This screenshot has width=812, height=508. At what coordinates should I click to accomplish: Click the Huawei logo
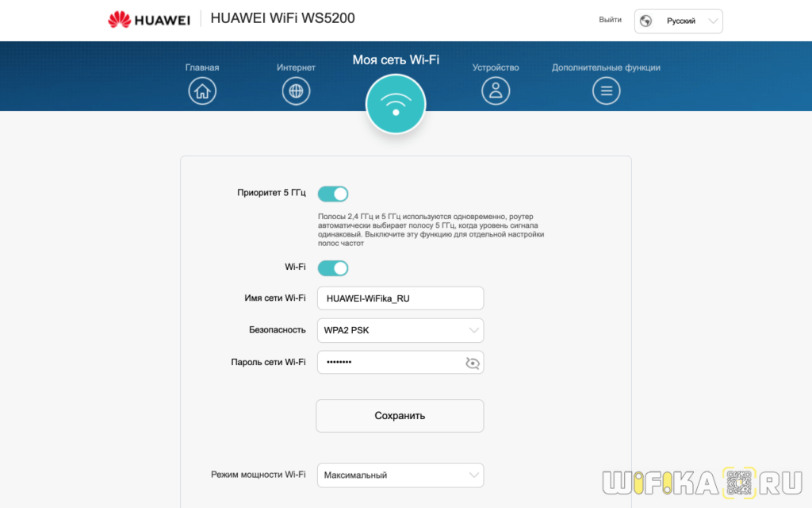(x=149, y=20)
